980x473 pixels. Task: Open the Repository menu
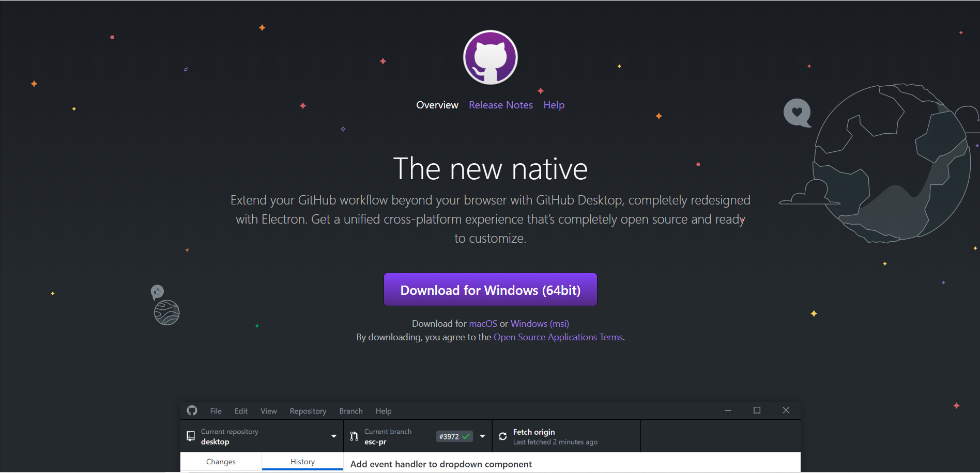[x=308, y=411]
